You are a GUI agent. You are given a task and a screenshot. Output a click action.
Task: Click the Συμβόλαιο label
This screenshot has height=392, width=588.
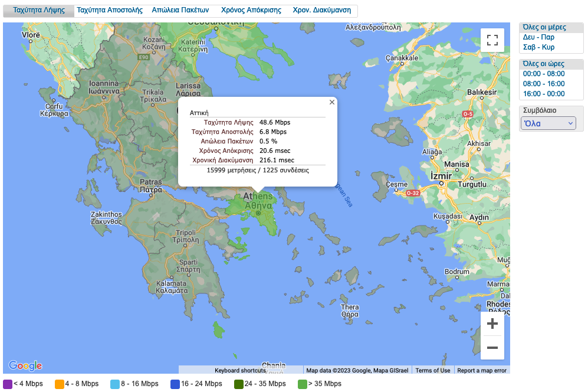click(x=540, y=110)
